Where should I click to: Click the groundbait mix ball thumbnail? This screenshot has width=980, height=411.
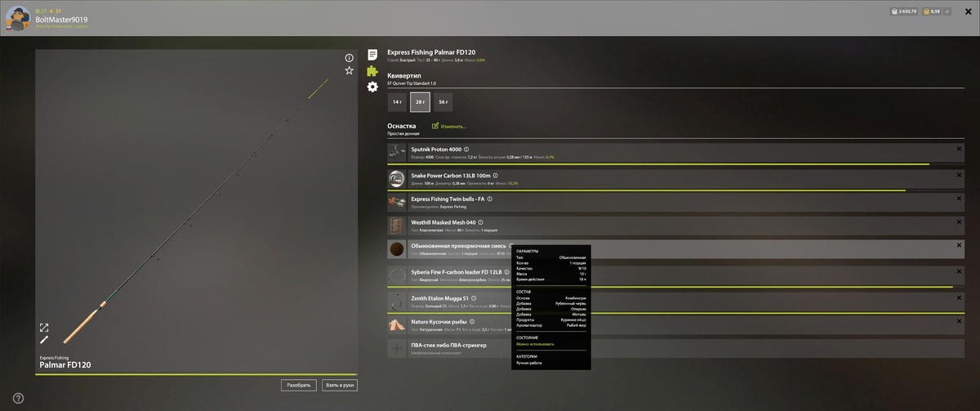pos(397,249)
